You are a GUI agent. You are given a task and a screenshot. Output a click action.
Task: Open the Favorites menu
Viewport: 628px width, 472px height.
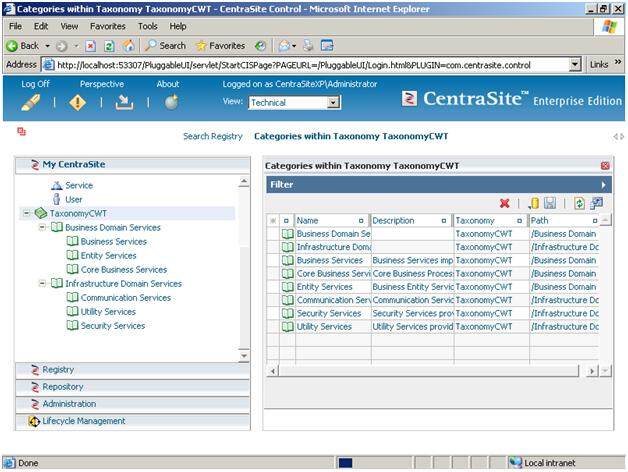108,26
